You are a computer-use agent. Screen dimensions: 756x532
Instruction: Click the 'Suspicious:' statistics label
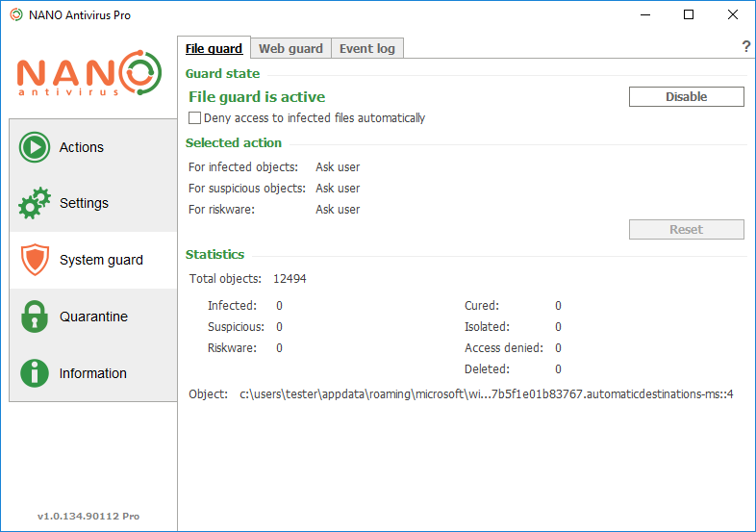pyautogui.click(x=236, y=327)
